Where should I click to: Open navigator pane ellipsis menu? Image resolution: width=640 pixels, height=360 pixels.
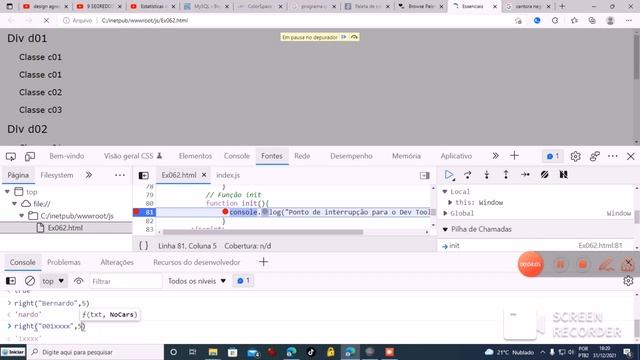pos(120,175)
